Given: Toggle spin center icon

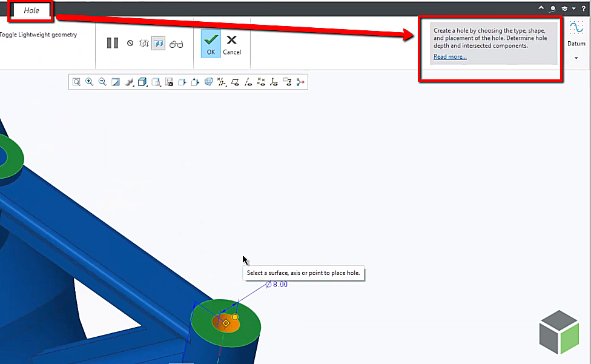Looking at the screenshot, I should click(300, 82).
